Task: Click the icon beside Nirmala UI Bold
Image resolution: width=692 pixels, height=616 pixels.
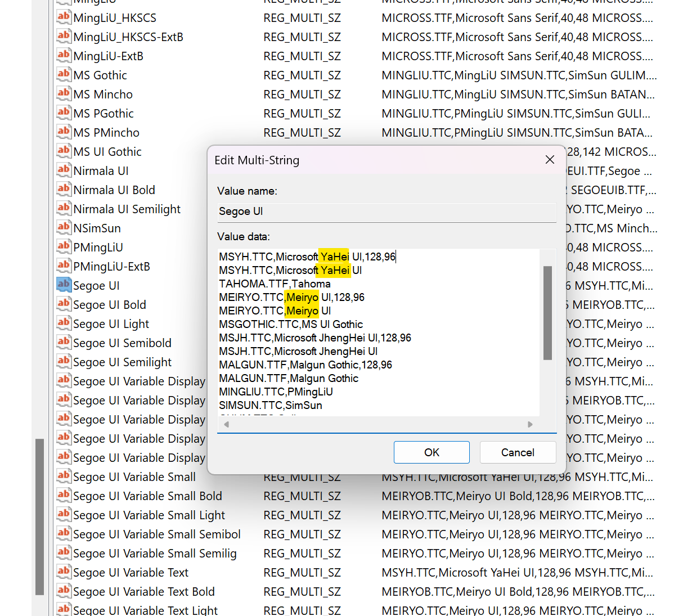Action: pos(64,189)
